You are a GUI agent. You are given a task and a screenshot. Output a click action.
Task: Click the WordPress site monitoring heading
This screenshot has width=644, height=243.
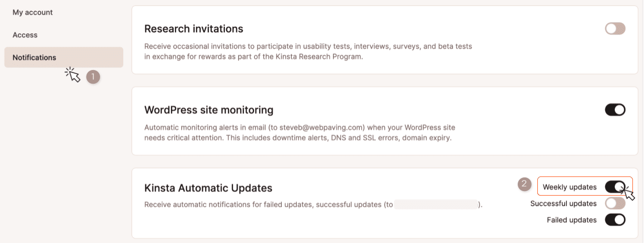click(x=209, y=110)
